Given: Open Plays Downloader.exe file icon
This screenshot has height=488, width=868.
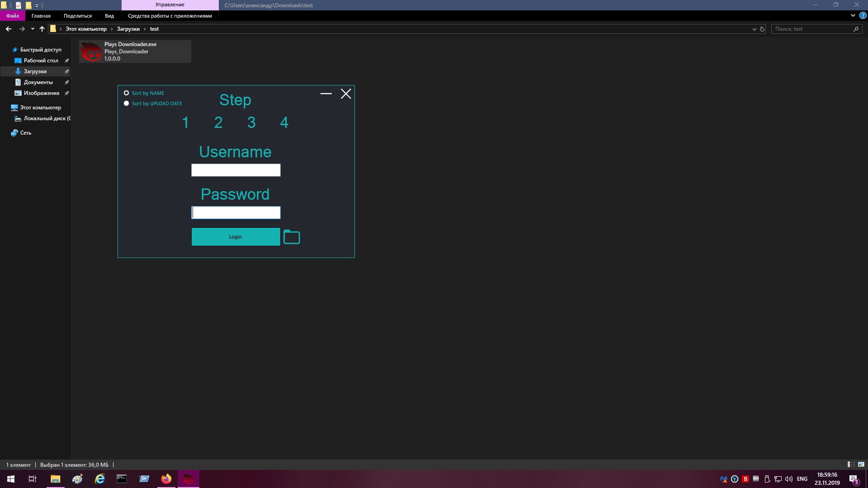Looking at the screenshot, I should pyautogui.click(x=91, y=52).
